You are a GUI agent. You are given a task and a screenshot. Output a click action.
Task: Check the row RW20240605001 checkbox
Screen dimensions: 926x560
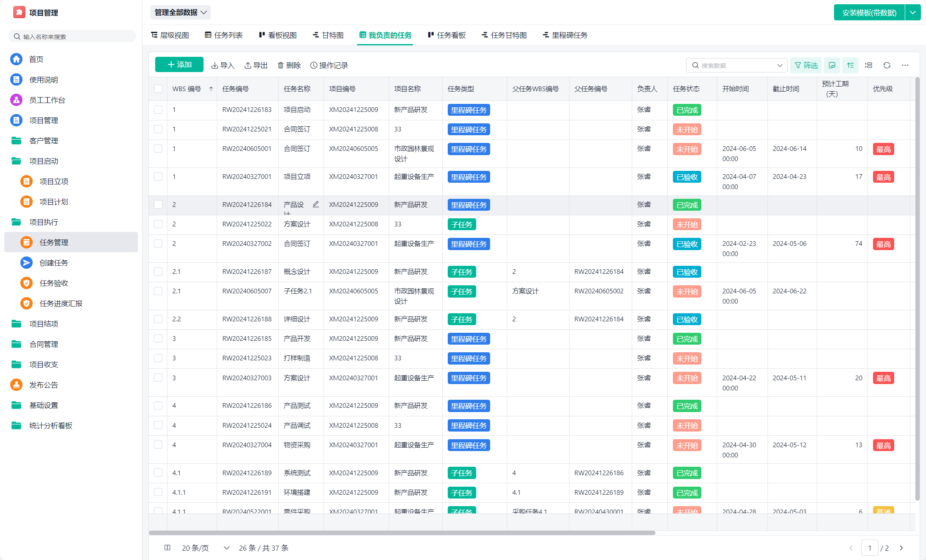coord(158,148)
